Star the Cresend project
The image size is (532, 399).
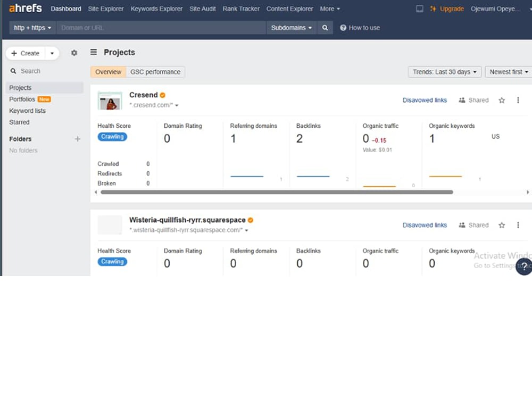click(x=502, y=100)
